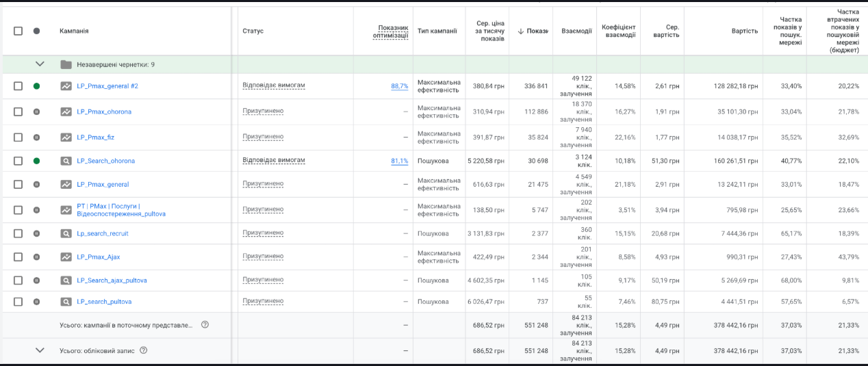The width and height of the screenshot is (868, 366).
Task: Click Показник оптимізації column header
Action: click(390, 31)
